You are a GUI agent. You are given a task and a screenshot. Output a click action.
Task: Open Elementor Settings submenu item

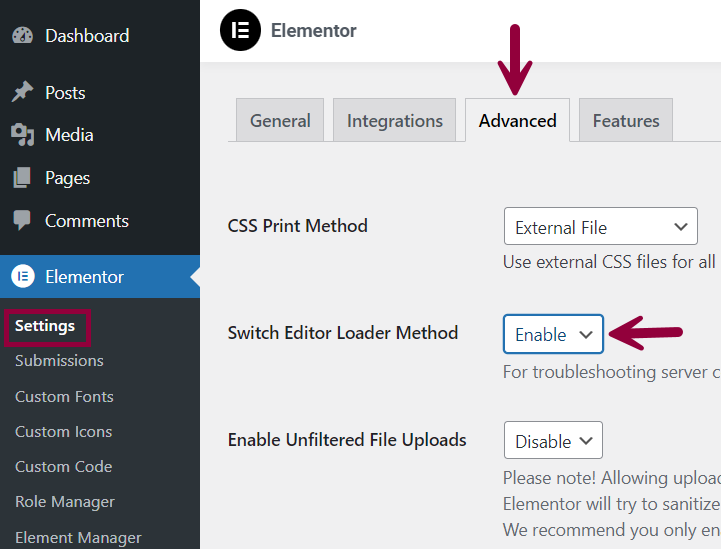45,326
